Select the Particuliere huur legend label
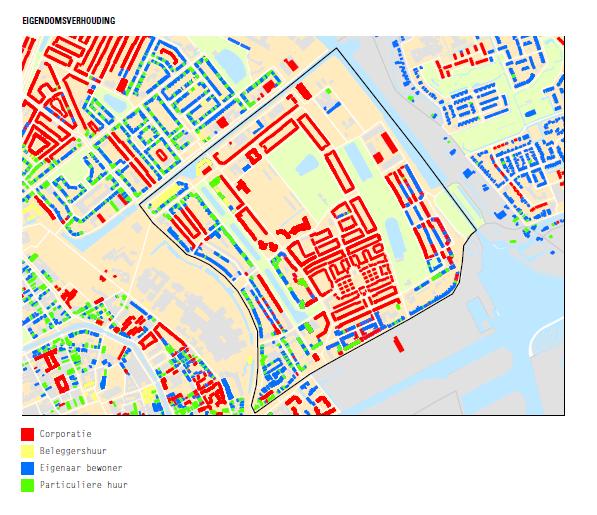This screenshot has width=597, height=515. click(84, 485)
